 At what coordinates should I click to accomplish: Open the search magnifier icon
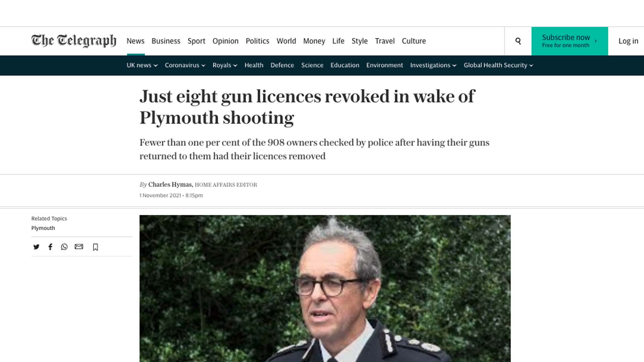point(518,41)
